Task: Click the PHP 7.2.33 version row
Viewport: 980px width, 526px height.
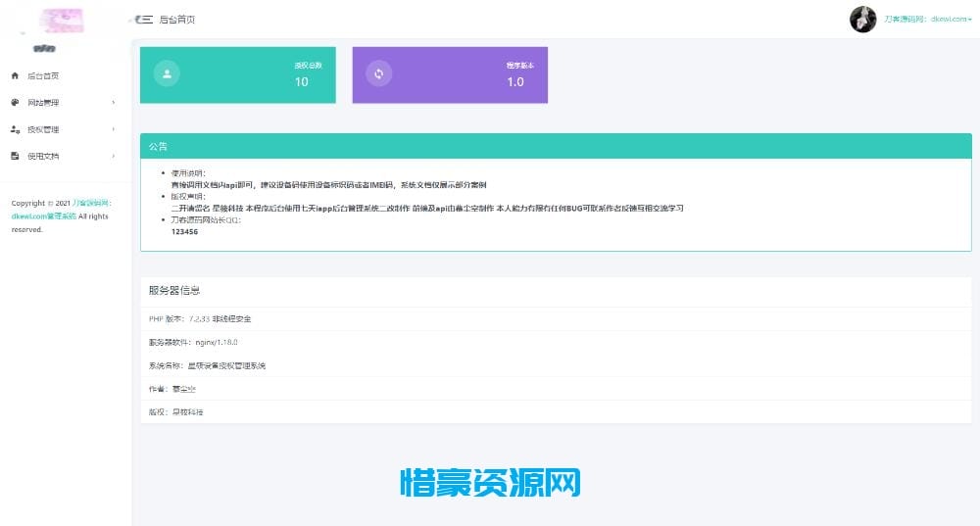Action: click(x=556, y=318)
